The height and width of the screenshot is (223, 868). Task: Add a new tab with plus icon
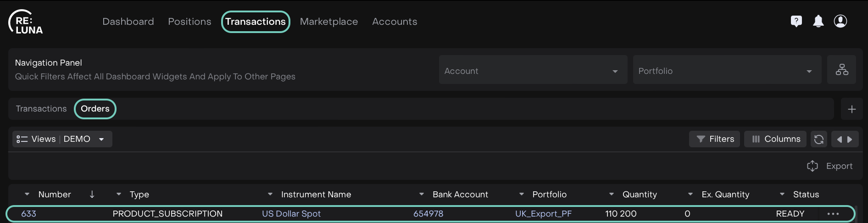[x=851, y=109]
